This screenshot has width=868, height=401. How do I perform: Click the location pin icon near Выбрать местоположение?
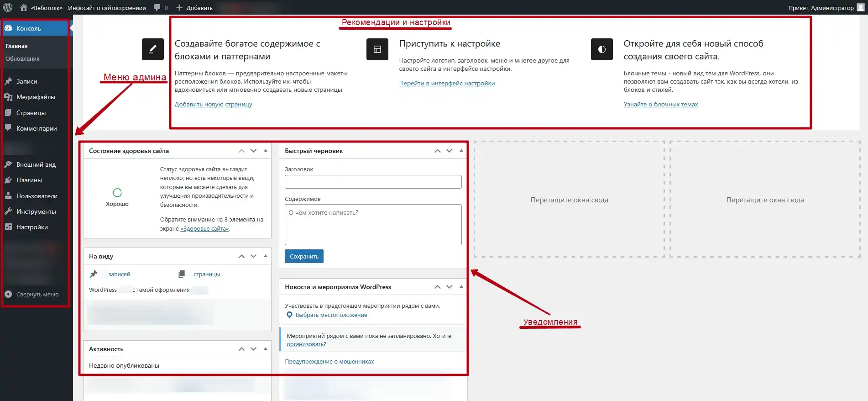(289, 315)
